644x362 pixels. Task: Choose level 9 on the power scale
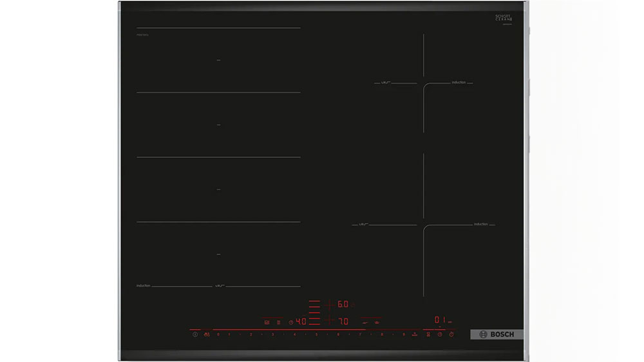click(x=404, y=334)
